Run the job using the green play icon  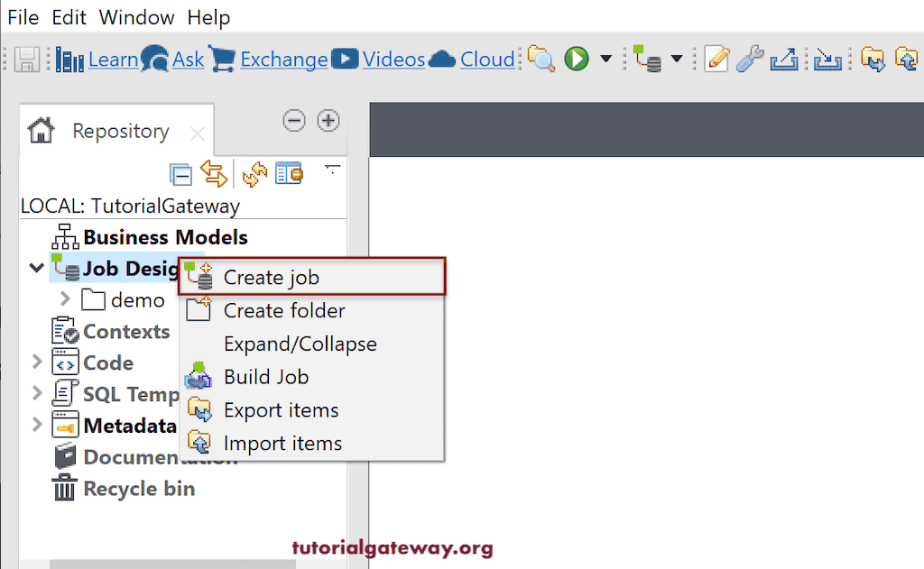pos(576,58)
